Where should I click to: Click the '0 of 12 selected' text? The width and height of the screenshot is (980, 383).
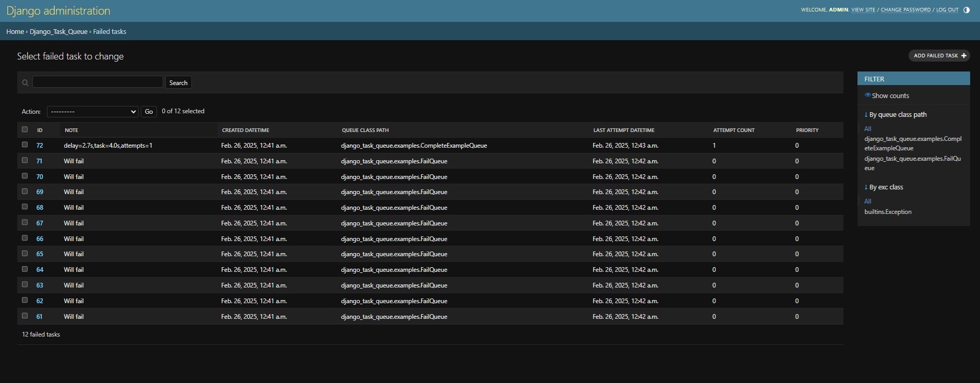point(183,111)
